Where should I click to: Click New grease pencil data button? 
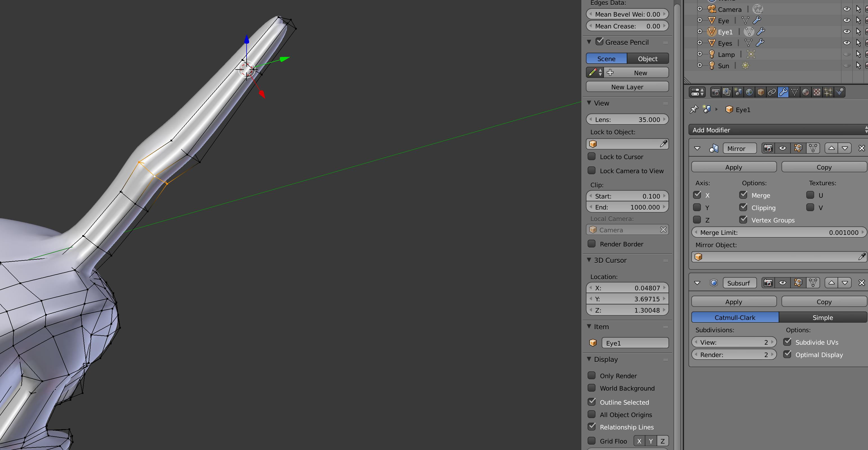636,73
